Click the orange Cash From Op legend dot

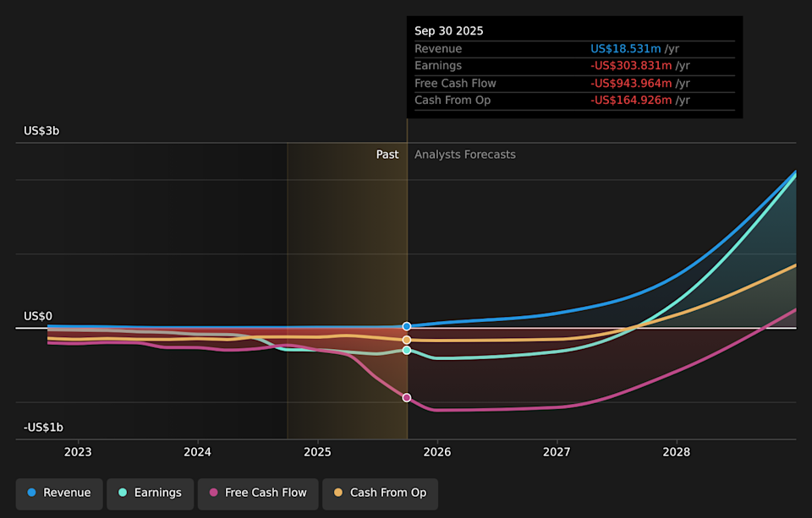point(338,493)
